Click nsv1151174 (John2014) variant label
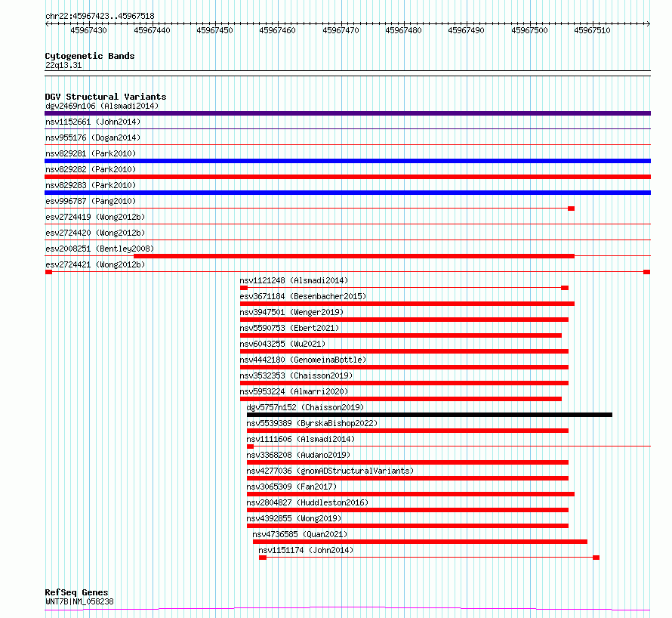Viewport: 672px width, 618px height. [306, 550]
